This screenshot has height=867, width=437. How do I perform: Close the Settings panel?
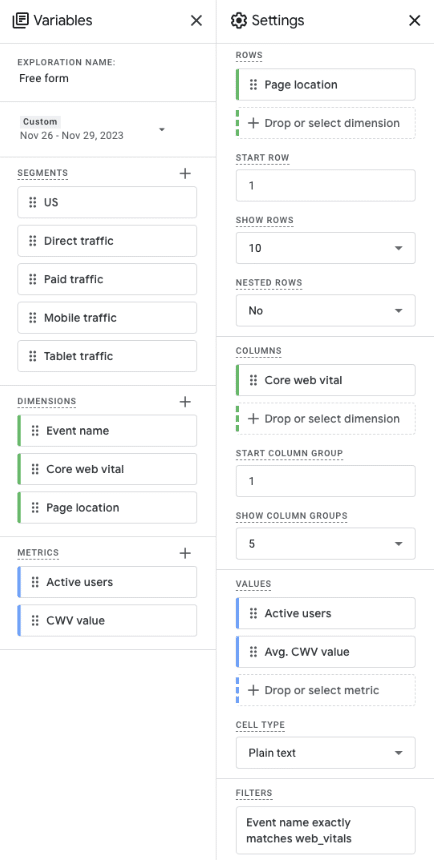point(414,20)
